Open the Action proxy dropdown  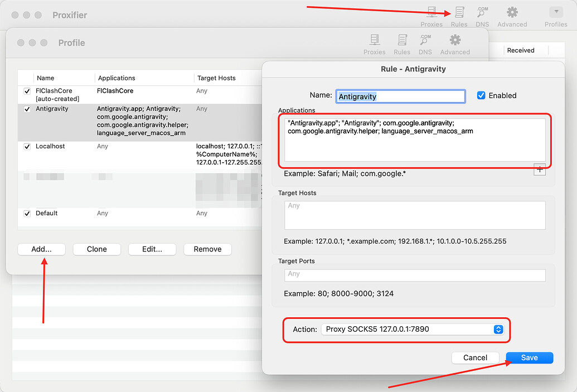412,330
